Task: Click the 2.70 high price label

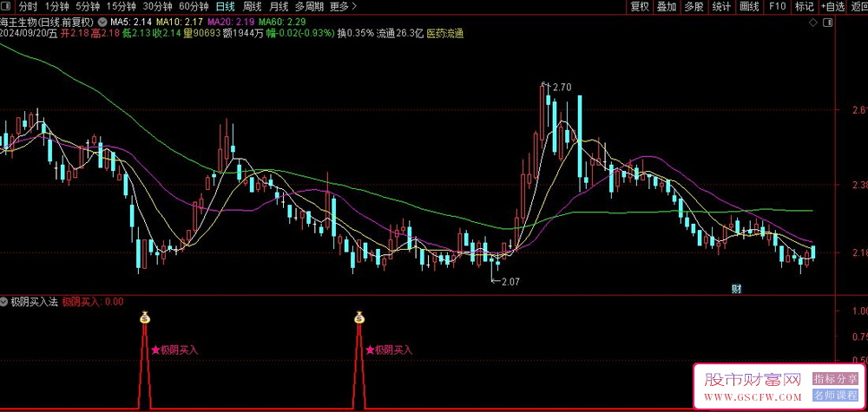Action: tap(562, 87)
